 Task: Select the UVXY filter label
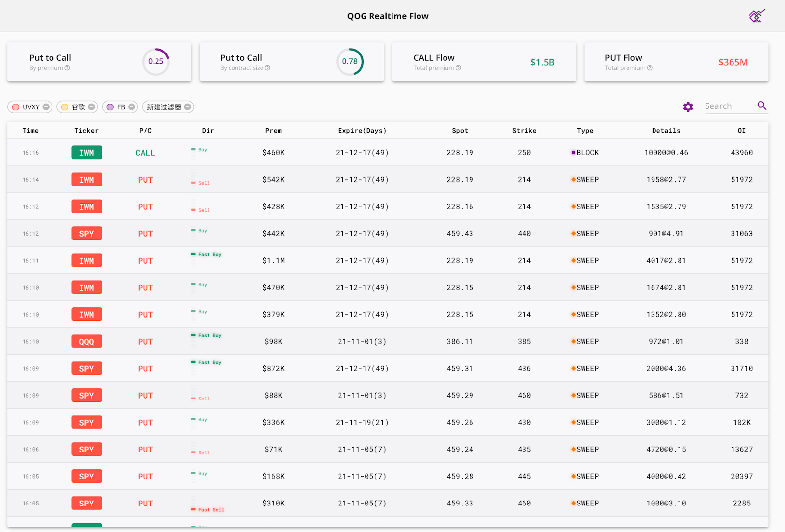coord(31,107)
